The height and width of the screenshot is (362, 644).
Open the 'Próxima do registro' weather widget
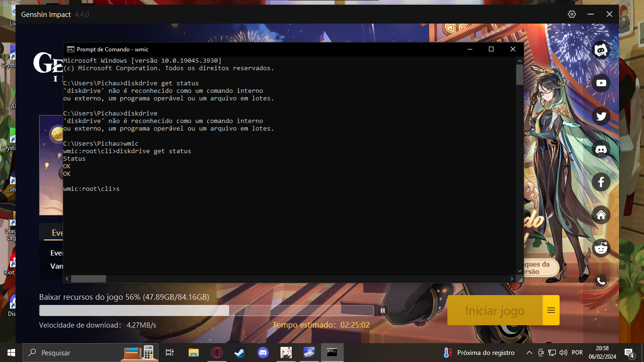click(479, 353)
